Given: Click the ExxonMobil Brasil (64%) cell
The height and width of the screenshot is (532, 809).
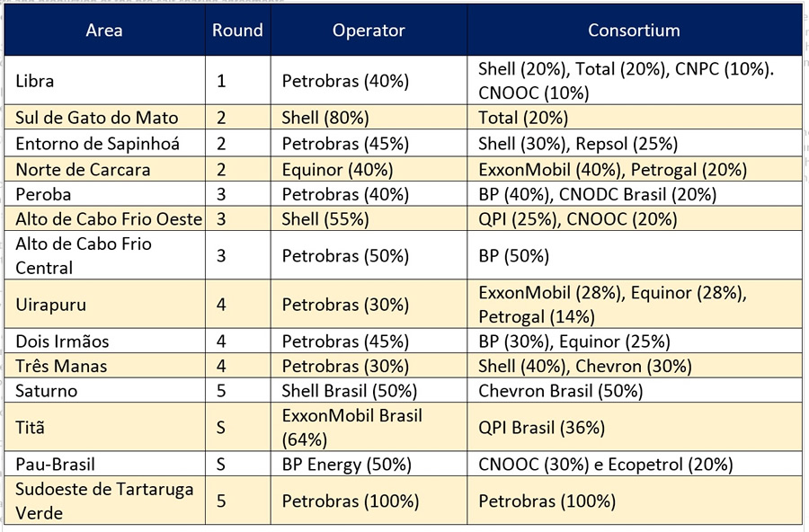Looking at the screenshot, I should pos(369,427).
